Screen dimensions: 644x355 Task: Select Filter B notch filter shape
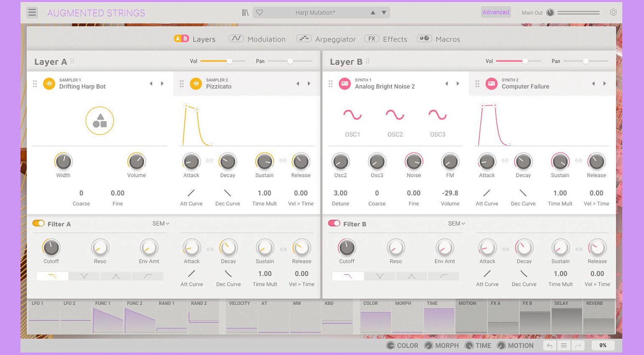[380, 276]
